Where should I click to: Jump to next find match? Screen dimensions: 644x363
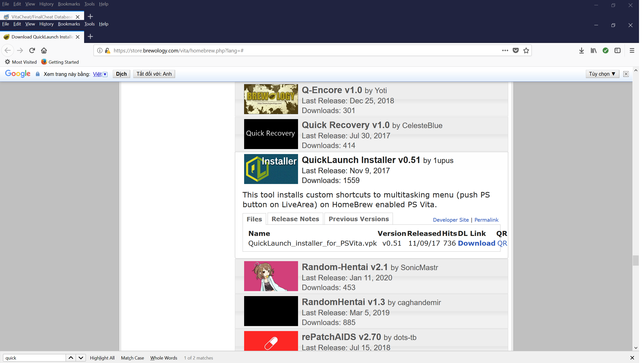81,358
